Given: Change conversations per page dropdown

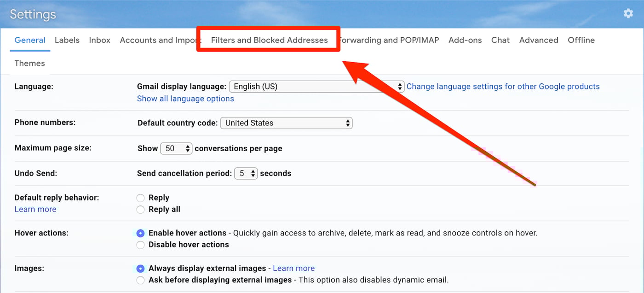Looking at the screenshot, I should (176, 148).
